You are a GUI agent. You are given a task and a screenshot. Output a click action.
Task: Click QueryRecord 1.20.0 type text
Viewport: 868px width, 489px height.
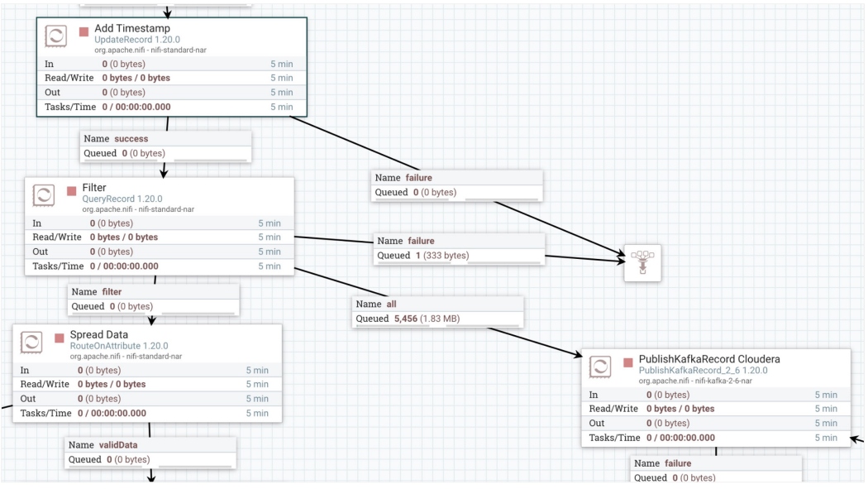(122, 199)
